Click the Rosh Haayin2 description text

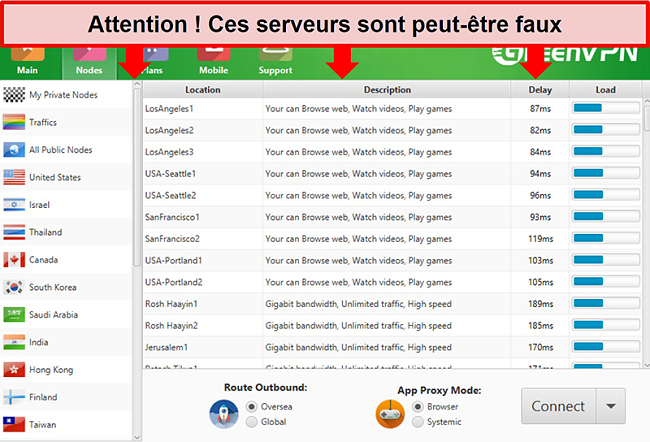click(x=358, y=325)
